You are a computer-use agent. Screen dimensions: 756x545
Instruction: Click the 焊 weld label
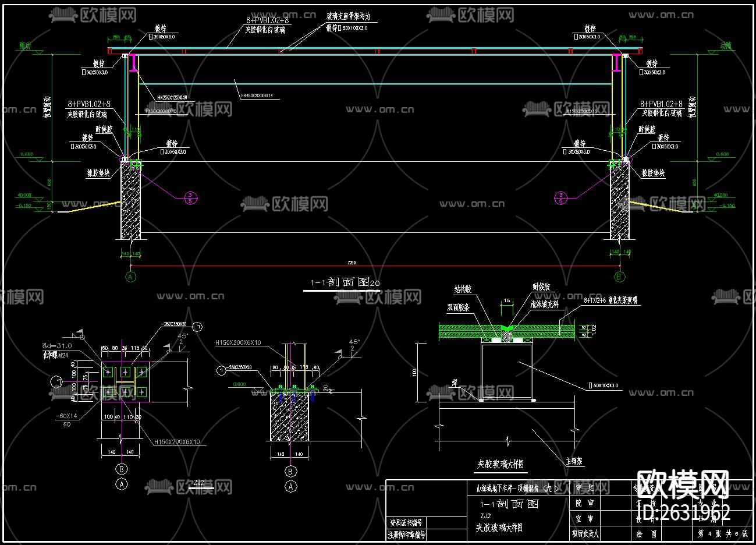tap(453, 382)
